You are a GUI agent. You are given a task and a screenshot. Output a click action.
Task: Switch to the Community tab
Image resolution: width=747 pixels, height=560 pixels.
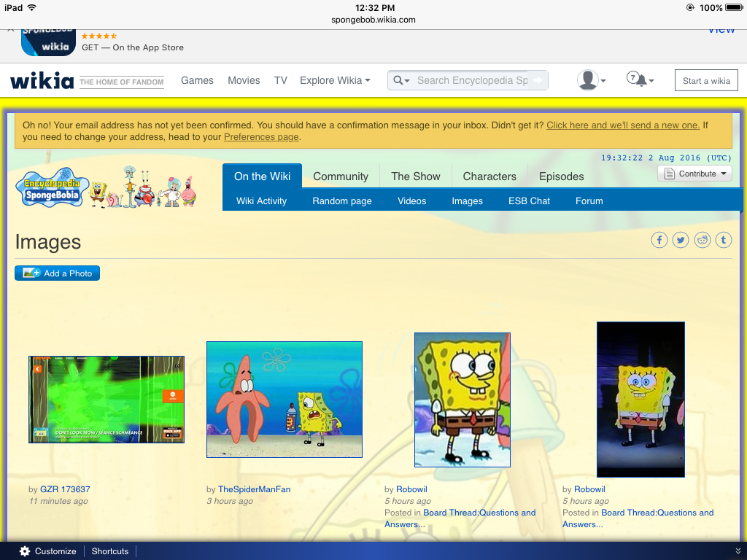pos(341,176)
